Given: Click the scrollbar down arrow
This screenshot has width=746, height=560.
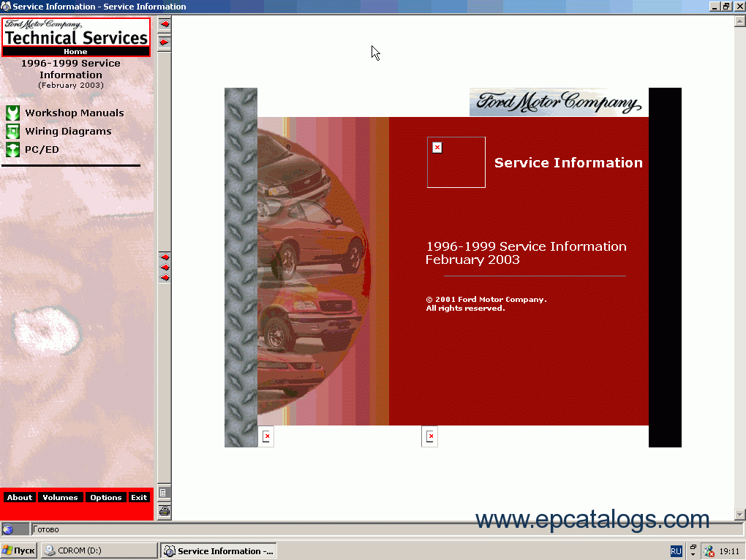Looking at the screenshot, I should click(x=740, y=515).
